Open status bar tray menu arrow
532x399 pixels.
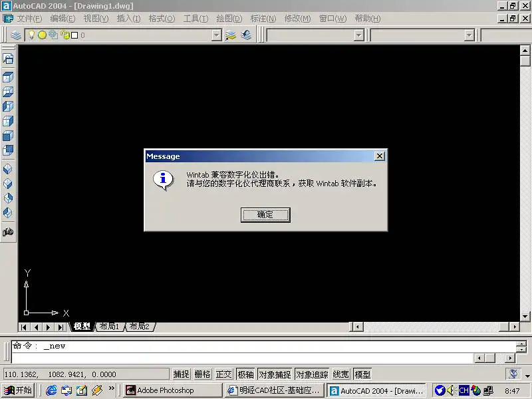[x=527, y=376]
